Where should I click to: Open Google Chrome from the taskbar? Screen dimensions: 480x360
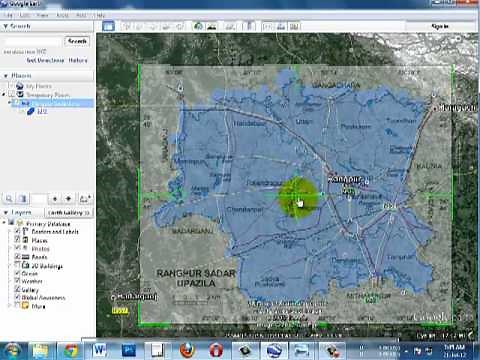click(x=71, y=350)
